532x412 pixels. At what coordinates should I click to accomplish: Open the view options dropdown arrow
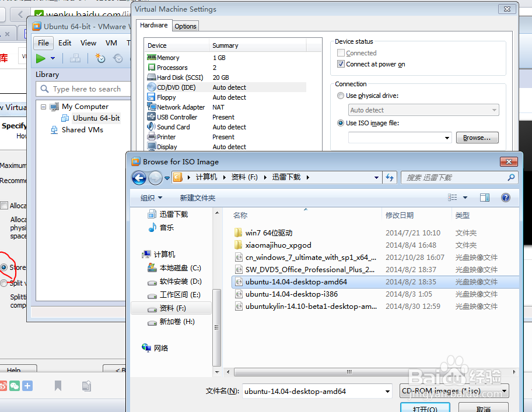point(465,198)
